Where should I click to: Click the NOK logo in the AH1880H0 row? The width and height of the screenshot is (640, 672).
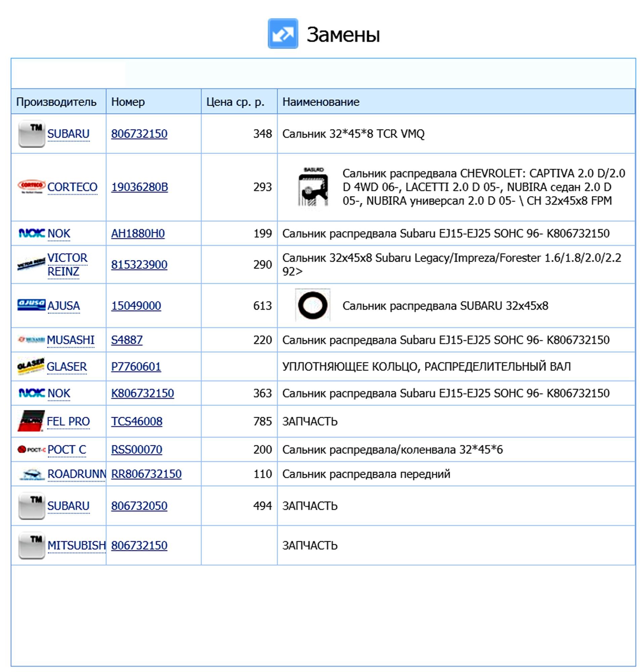tap(31, 233)
